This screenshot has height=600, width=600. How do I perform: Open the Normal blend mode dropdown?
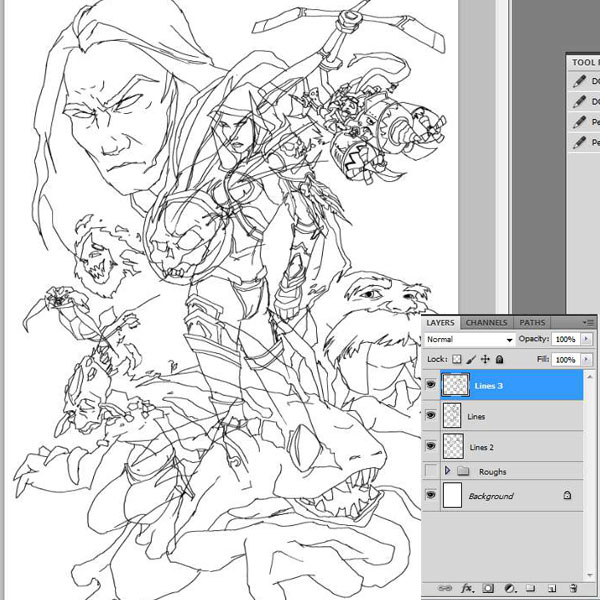pos(470,339)
